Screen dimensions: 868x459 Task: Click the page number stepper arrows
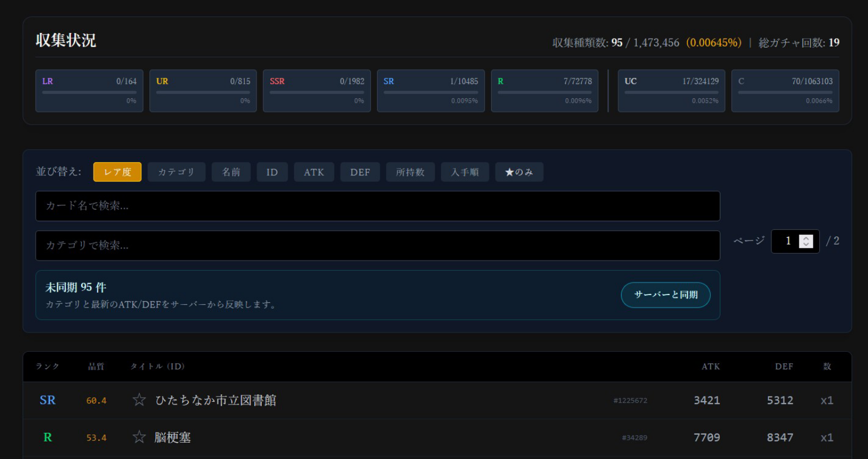tap(806, 242)
